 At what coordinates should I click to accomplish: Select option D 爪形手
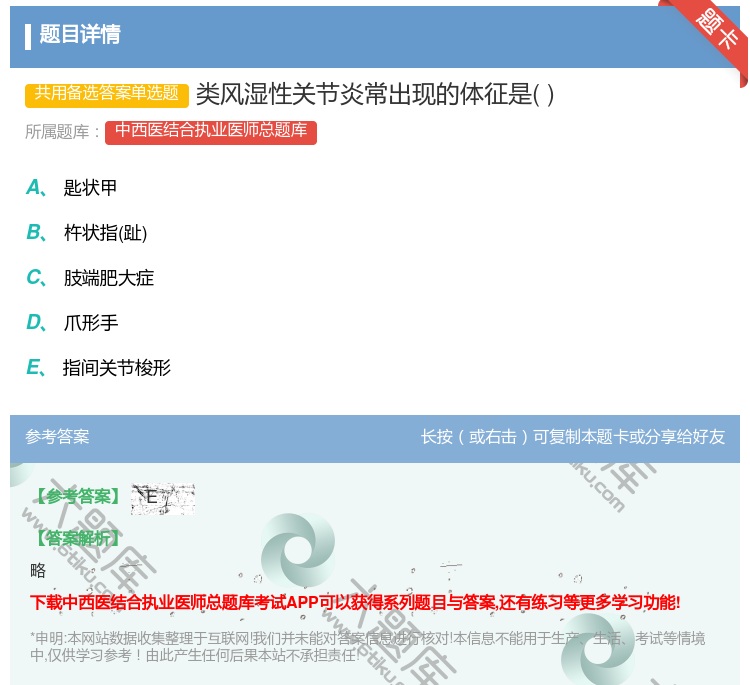[72, 323]
